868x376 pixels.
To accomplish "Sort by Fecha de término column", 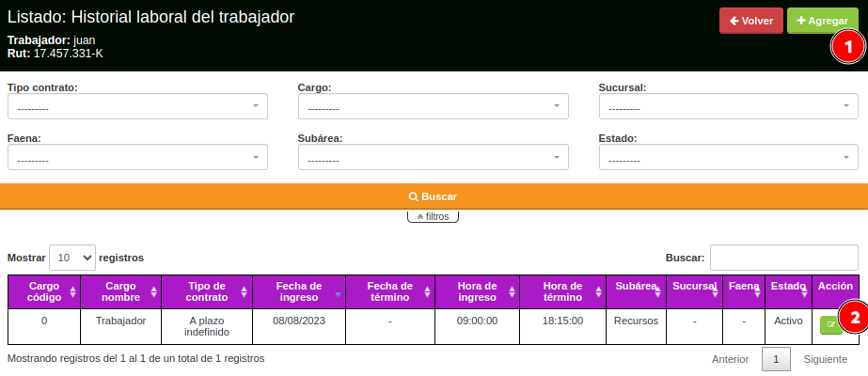I will click(390, 292).
